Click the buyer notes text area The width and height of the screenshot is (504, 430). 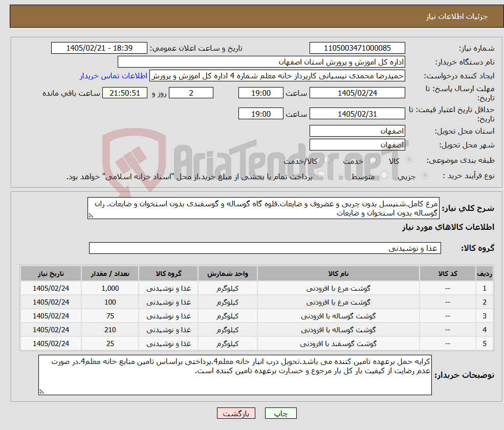[x=235, y=375]
